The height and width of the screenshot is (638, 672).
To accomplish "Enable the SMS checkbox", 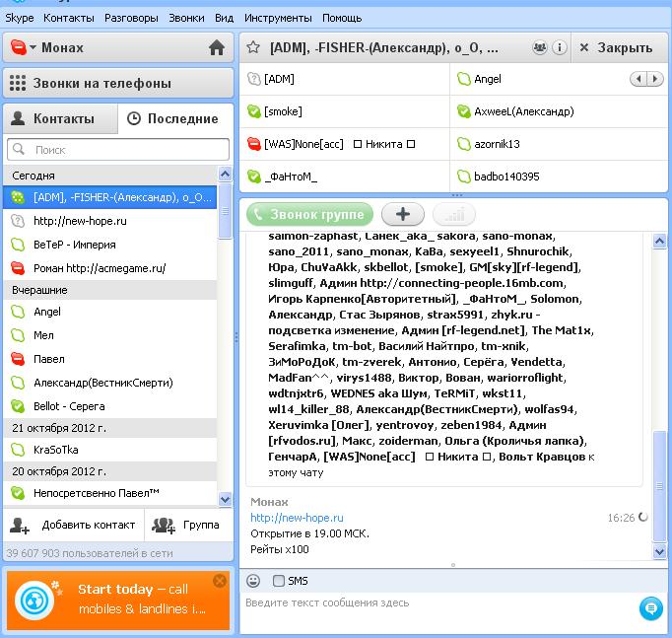I will (x=279, y=581).
